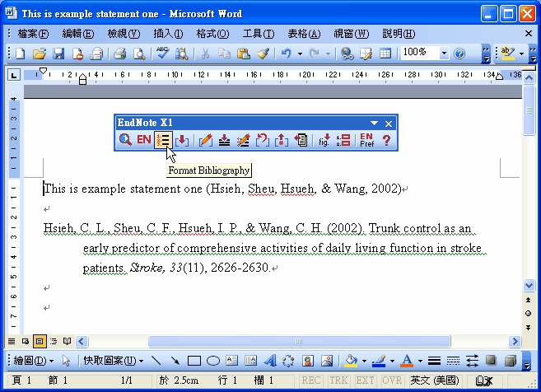Toggle EXT extend selection in status bar
Screen dimensions: 541x392
(x=365, y=380)
